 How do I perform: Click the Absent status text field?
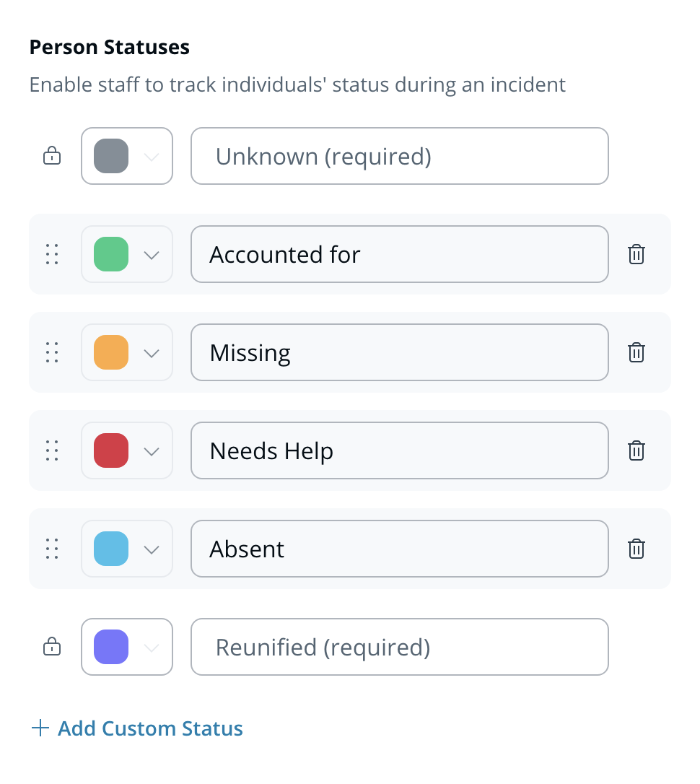click(399, 549)
